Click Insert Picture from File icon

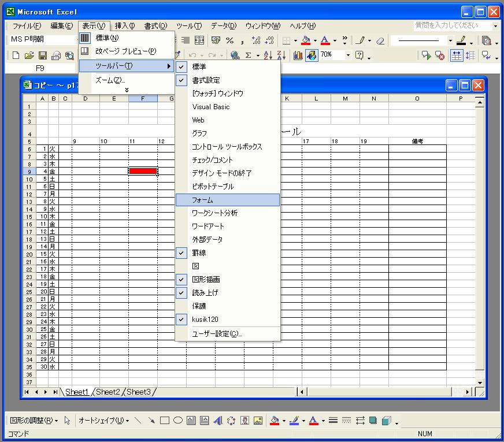[x=258, y=421]
